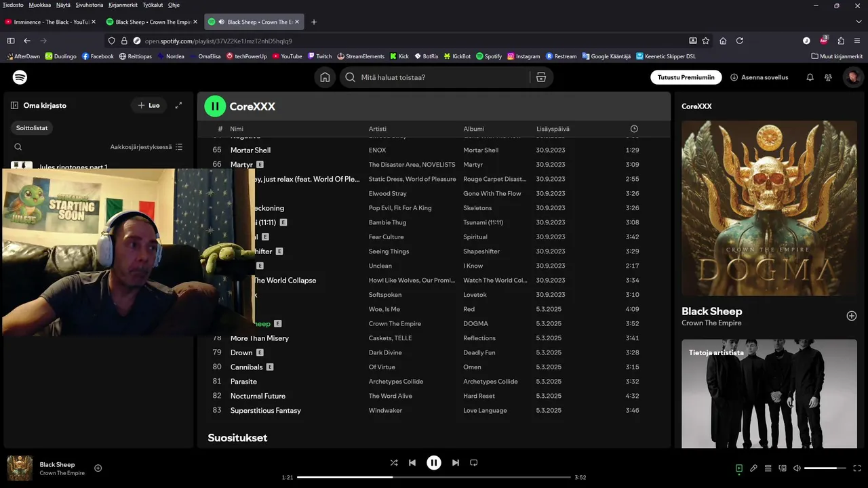Open the Firefox home page button
Screen dimensions: 868x488
tap(723, 41)
